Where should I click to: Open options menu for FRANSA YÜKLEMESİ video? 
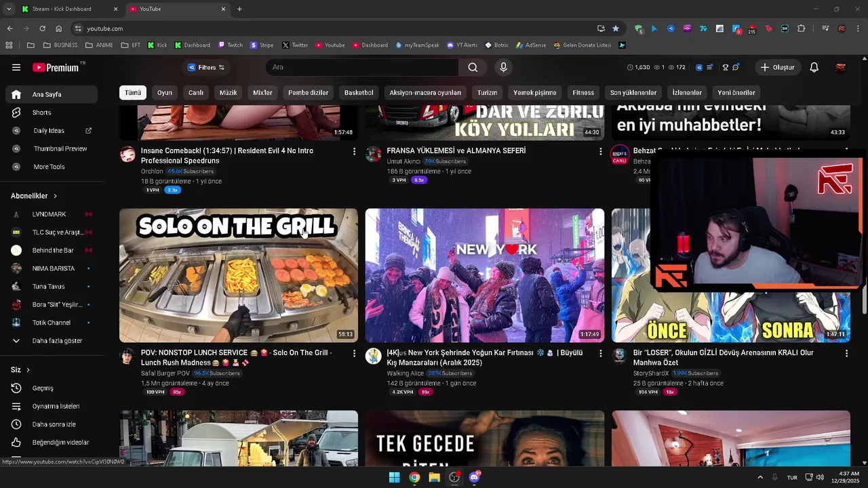(x=600, y=151)
